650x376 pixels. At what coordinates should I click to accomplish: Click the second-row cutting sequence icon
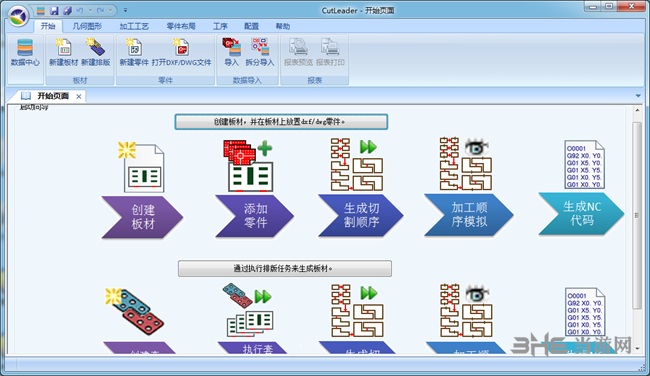357,311
